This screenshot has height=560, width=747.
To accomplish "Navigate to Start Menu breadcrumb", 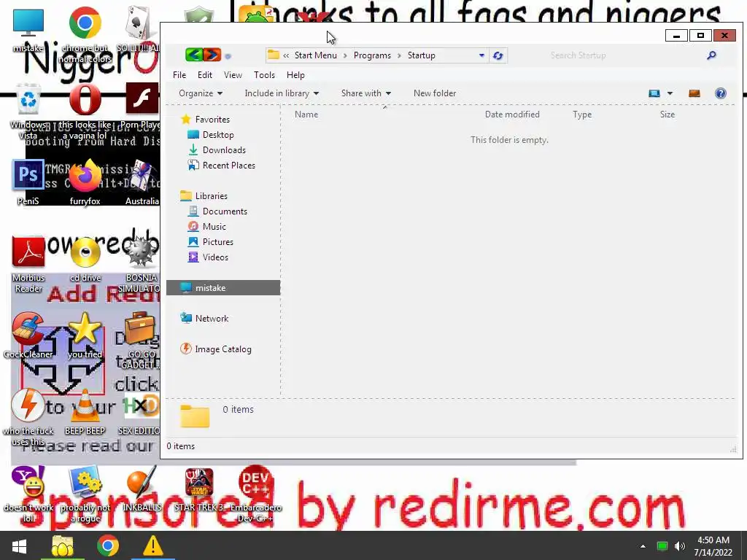I will coord(315,55).
